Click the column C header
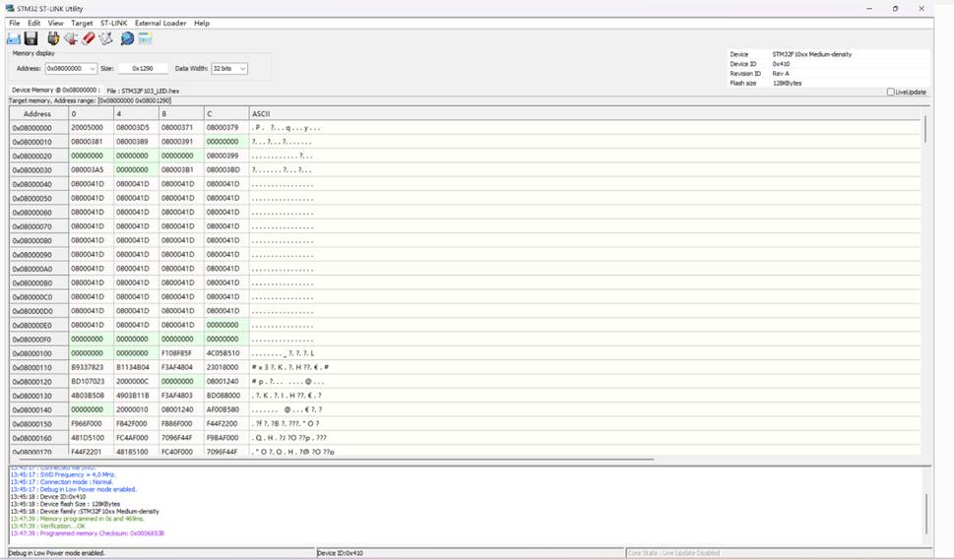The image size is (954, 560). click(x=226, y=114)
